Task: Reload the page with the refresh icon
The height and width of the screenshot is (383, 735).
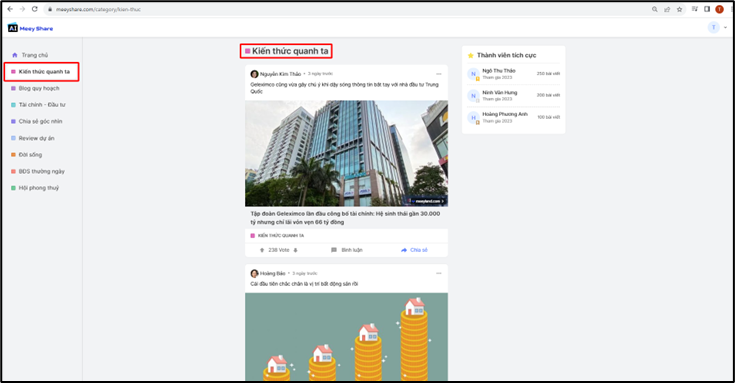Action: 35,9
